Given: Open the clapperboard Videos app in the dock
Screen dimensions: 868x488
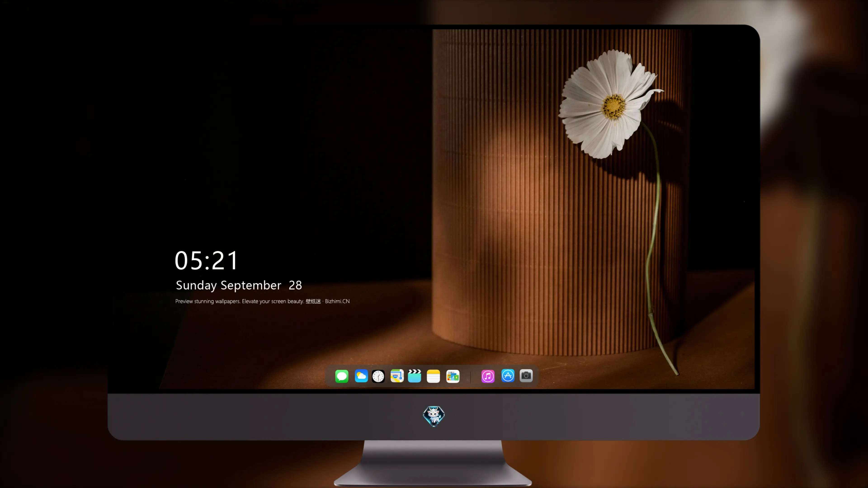Looking at the screenshot, I should pyautogui.click(x=415, y=376).
